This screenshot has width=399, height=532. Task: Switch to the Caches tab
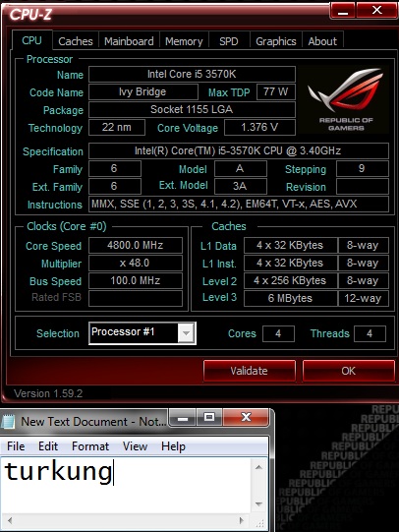point(76,41)
